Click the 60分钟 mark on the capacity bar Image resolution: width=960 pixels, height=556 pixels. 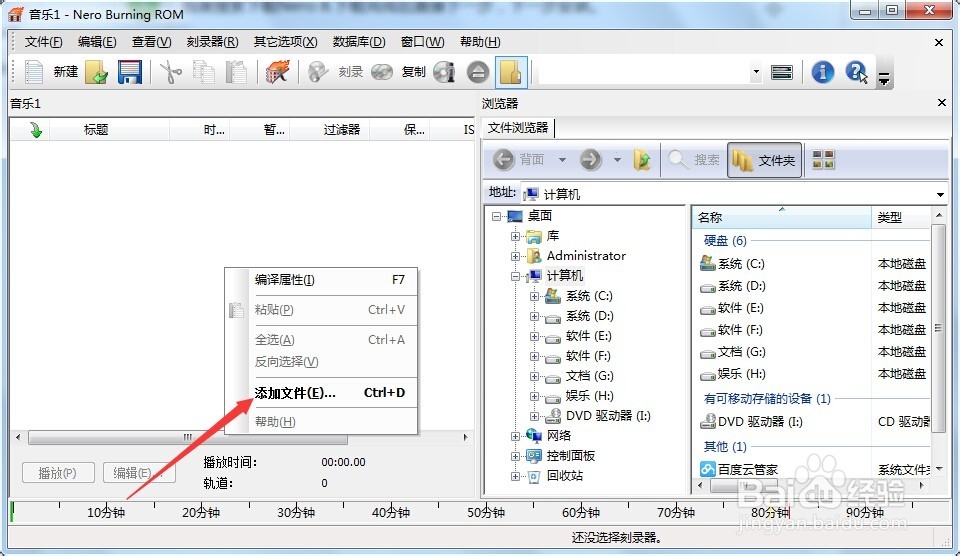[x=580, y=512]
